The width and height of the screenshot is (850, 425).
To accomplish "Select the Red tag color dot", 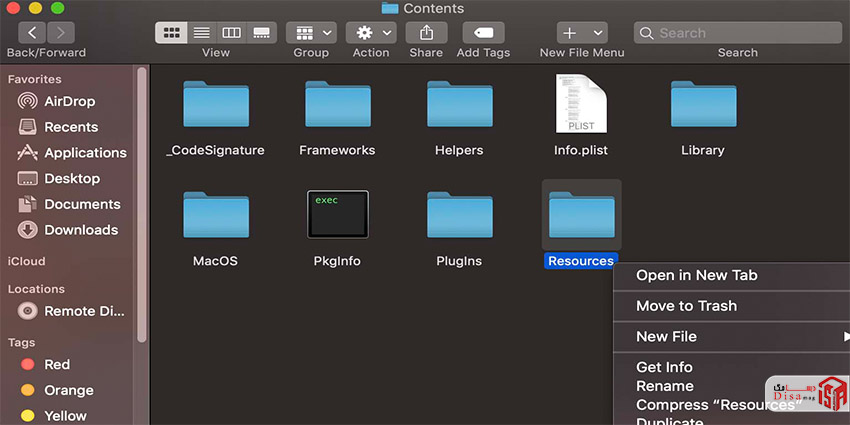I will [x=28, y=365].
